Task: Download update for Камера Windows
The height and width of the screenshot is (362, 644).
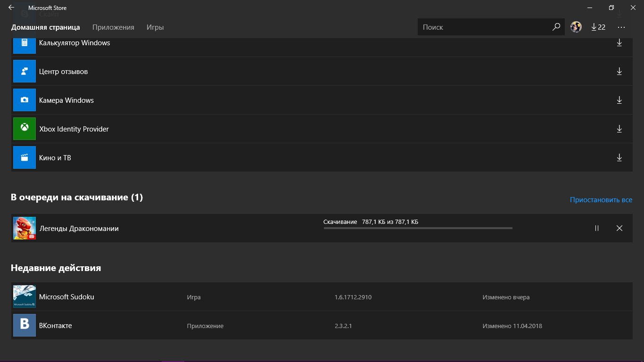Action: click(x=619, y=100)
